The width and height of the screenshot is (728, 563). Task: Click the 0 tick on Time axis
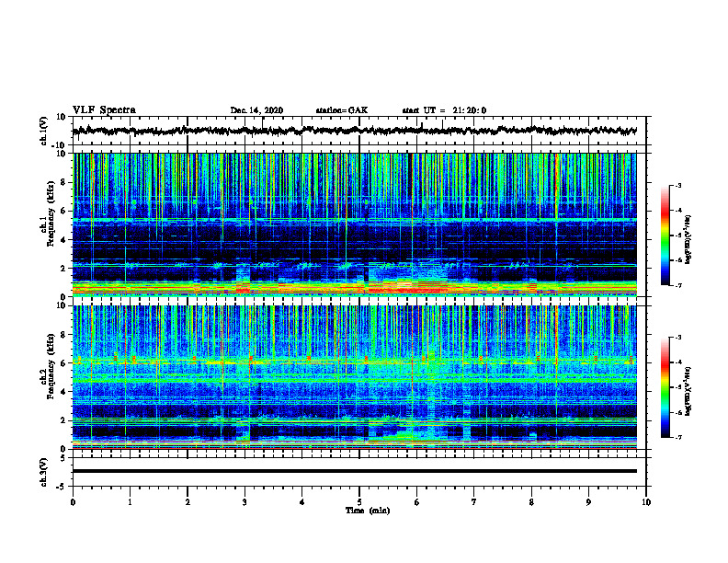pyautogui.click(x=73, y=502)
